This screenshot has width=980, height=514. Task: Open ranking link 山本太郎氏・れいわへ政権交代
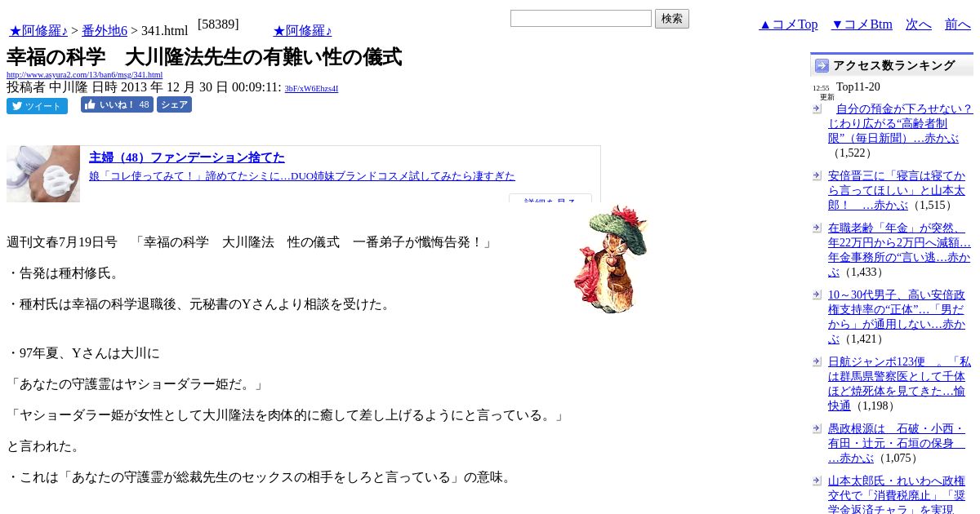coord(897,495)
